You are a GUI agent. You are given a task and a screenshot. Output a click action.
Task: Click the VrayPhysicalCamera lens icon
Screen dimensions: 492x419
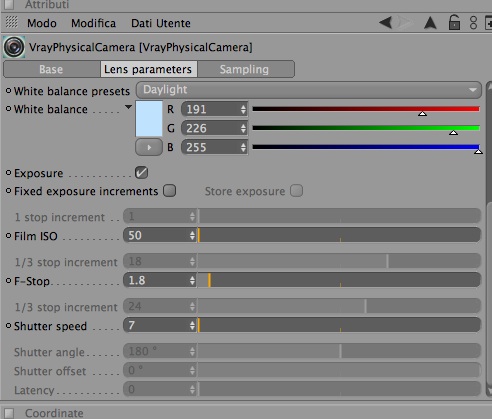point(14,47)
